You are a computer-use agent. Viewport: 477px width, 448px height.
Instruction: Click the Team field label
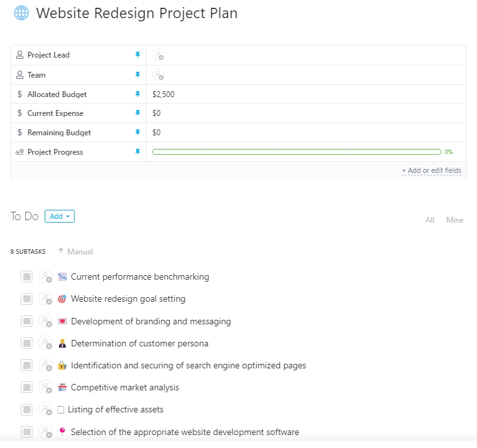(x=36, y=74)
